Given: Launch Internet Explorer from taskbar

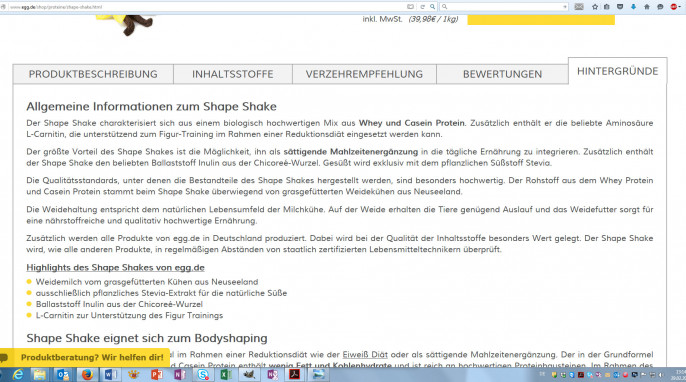Looking at the screenshot, I should click(18, 375).
